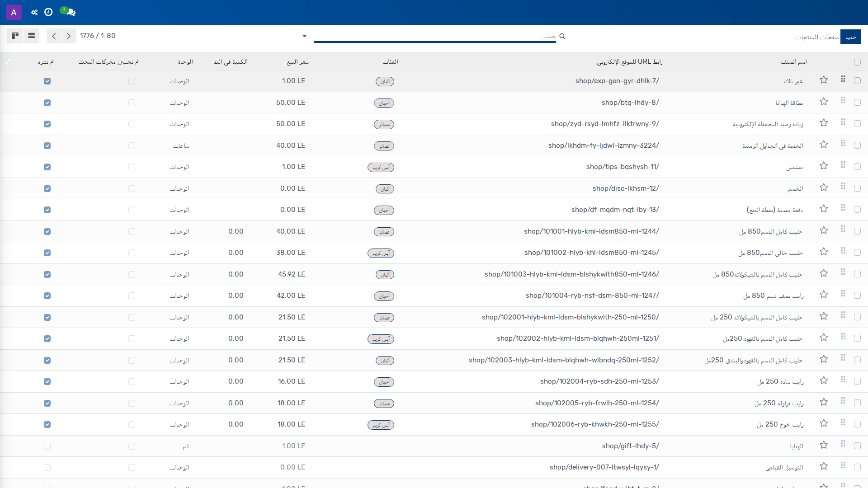This screenshot has width=868, height=488.
Task: Switch to list view
Action: (x=32, y=36)
